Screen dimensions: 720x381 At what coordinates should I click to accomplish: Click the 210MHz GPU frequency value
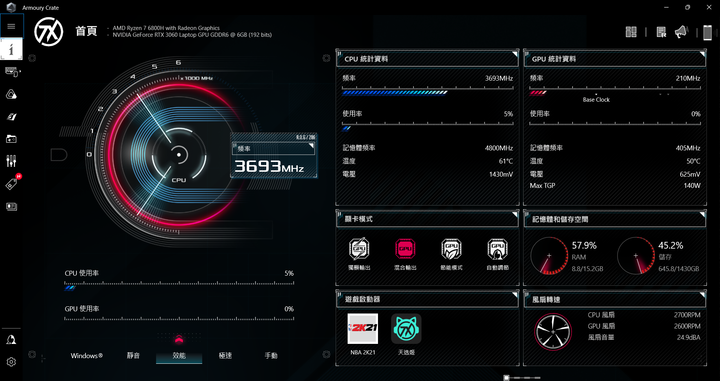[688, 78]
